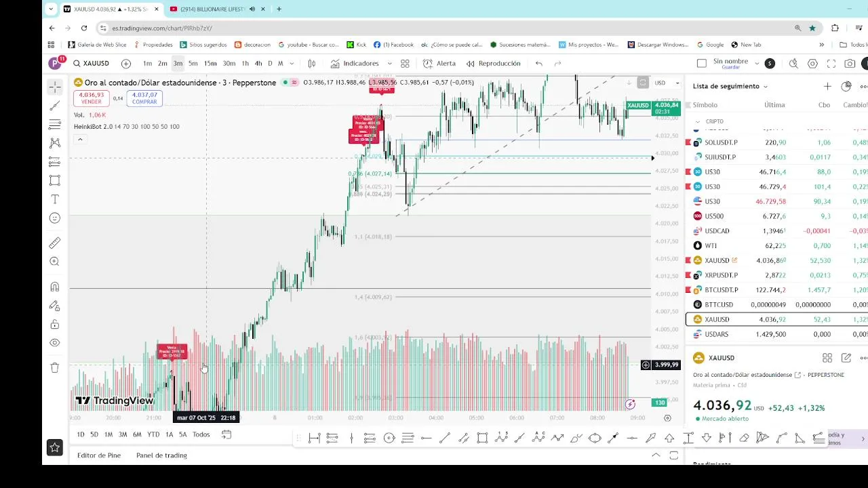The image size is (868, 488).
Task: Open the favorites star toolbar button
Action: point(55,447)
